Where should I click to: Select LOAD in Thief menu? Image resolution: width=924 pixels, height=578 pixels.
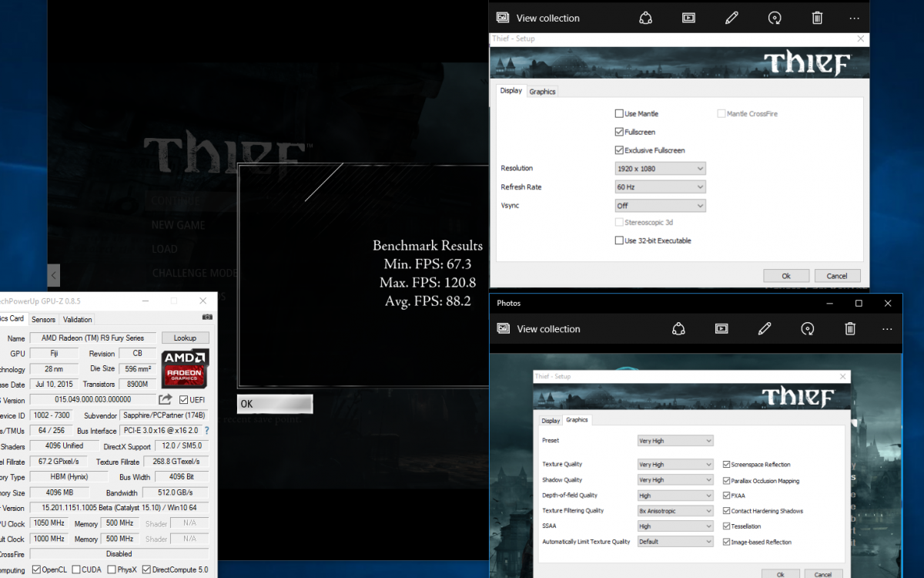coord(164,249)
